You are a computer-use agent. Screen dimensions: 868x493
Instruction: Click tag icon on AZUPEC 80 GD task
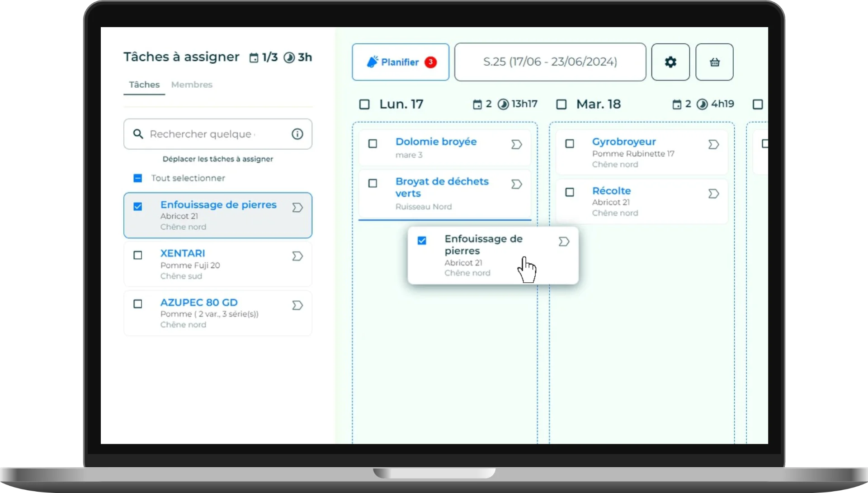coord(297,305)
